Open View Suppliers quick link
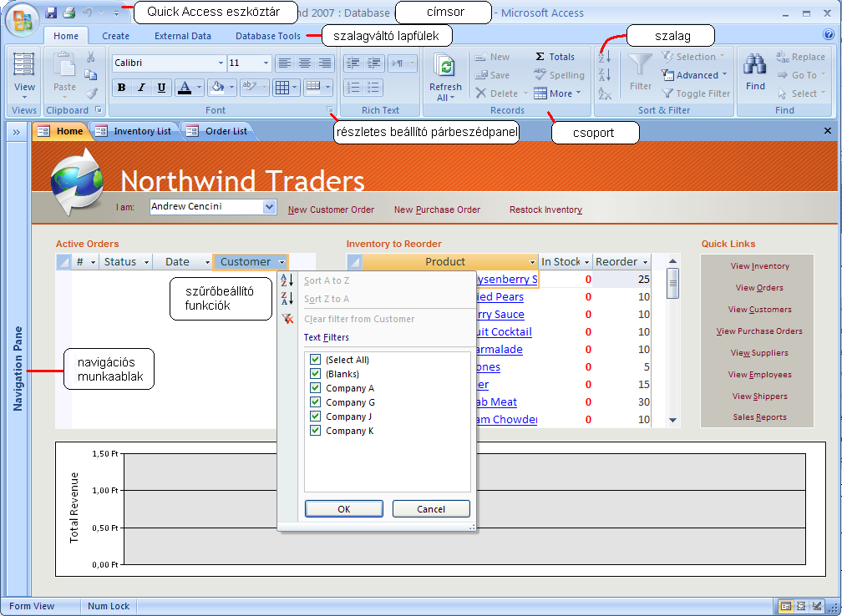The image size is (842, 616). [x=759, y=353]
